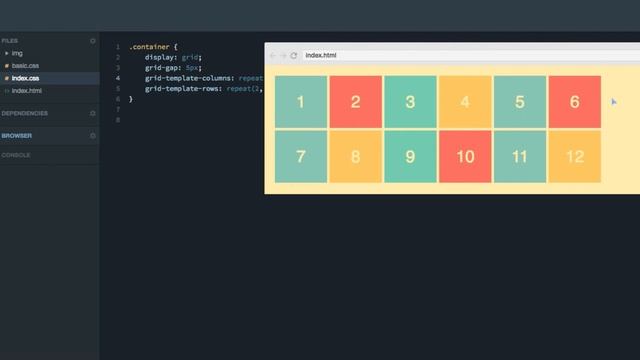Click the FILES section header
640x360 pixels.
[x=9, y=41]
